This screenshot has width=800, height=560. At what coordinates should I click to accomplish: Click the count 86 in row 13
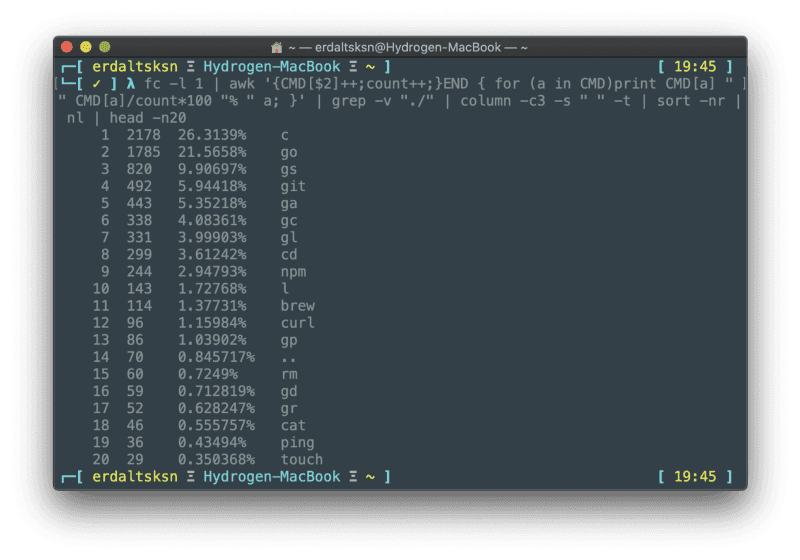point(135,340)
